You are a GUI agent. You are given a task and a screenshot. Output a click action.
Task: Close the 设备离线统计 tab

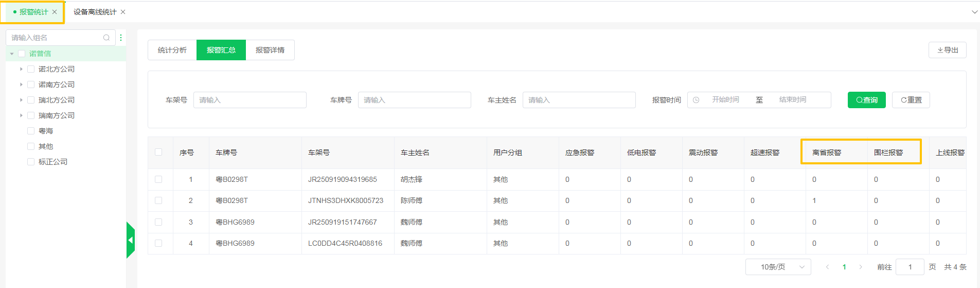tap(123, 12)
